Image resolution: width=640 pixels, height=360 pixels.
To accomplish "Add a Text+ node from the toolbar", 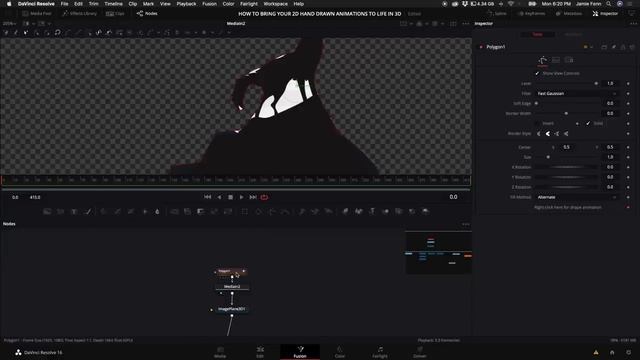I will click(74, 211).
